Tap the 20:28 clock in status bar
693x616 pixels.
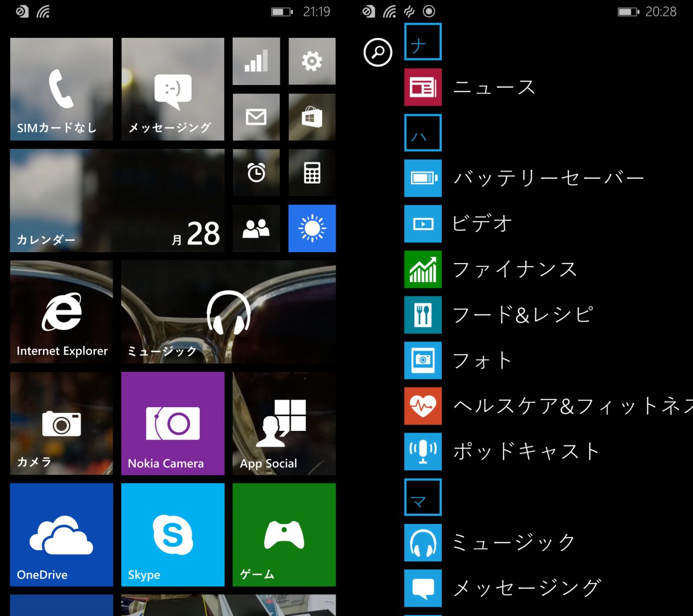(661, 11)
